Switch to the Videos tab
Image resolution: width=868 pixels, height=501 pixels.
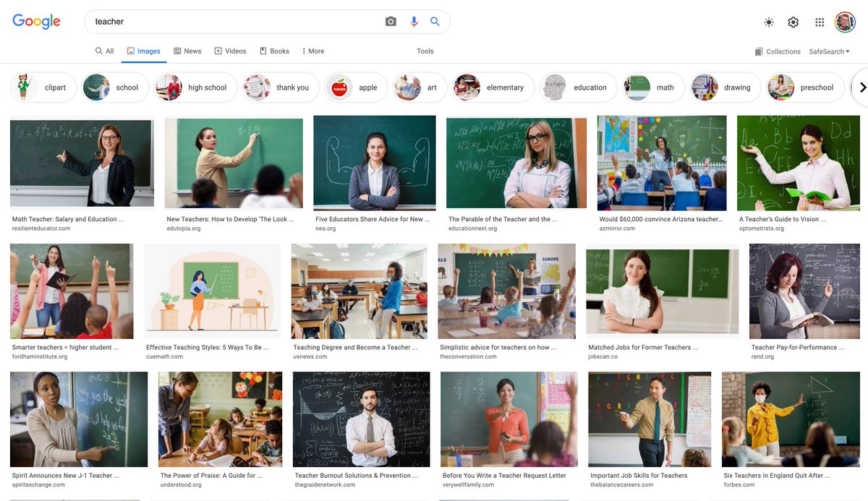tap(230, 51)
